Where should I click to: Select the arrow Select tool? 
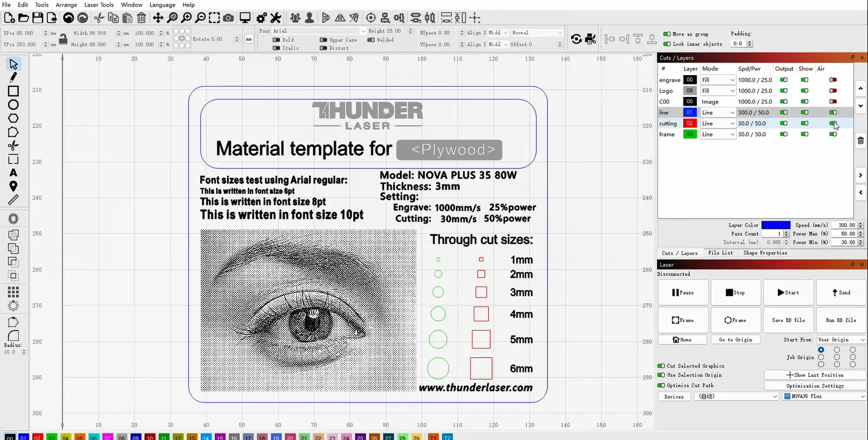click(x=13, y=64)
